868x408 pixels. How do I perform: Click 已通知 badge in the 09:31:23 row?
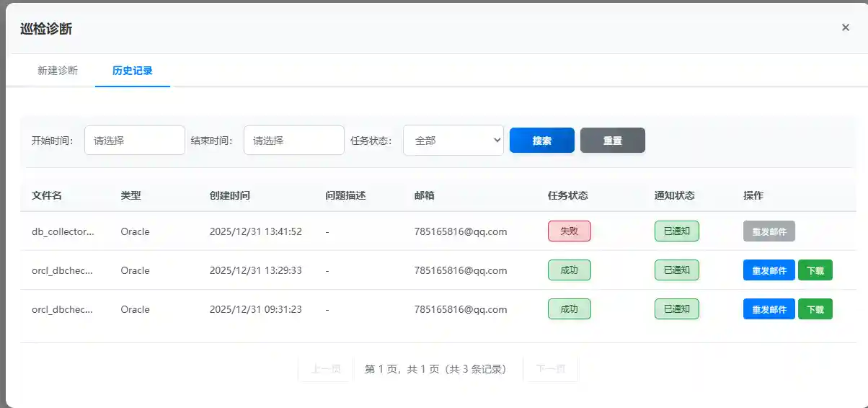point(677,309)
